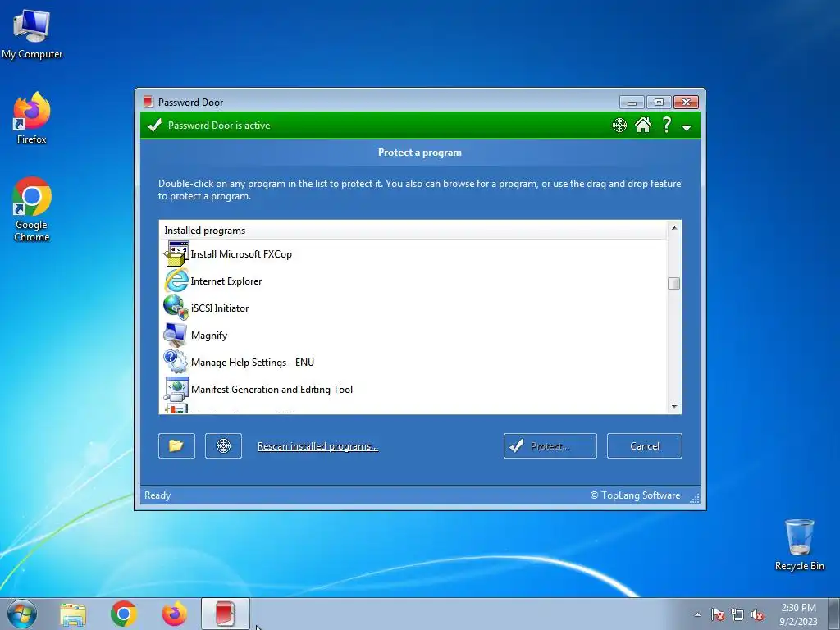
Task: Click 'iSCSI Initiator' text in list
Action: (220, 308)
